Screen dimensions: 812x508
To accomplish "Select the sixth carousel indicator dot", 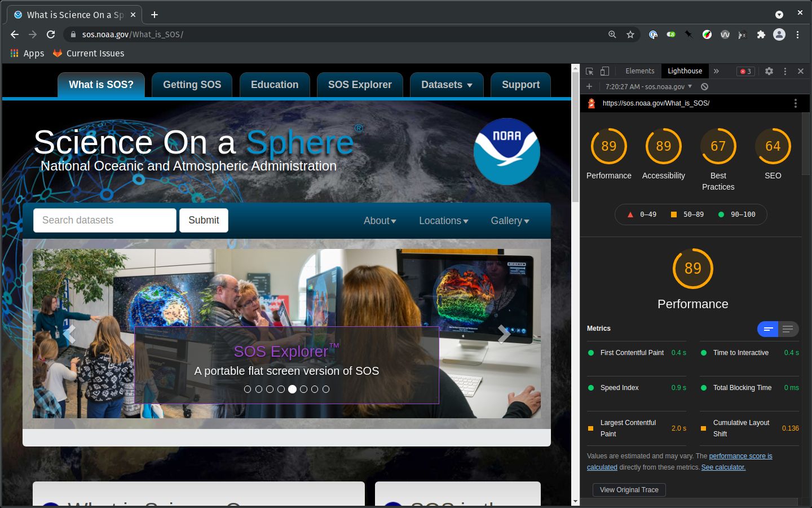I will click(303, 389).
